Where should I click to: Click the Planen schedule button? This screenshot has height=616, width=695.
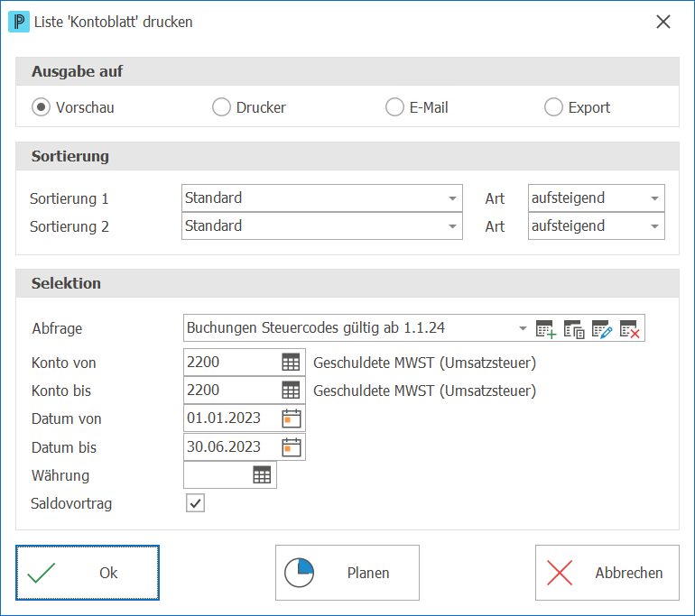347,573
